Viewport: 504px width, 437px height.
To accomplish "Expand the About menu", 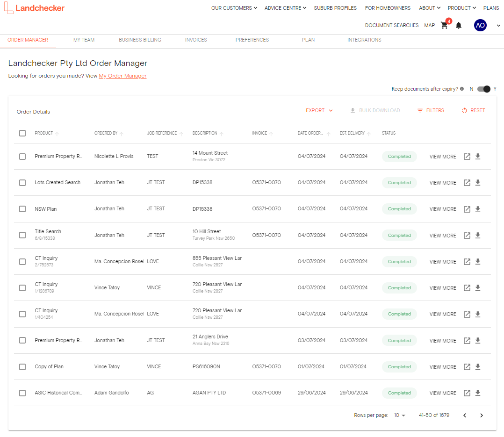I will (x=429, y=8).
